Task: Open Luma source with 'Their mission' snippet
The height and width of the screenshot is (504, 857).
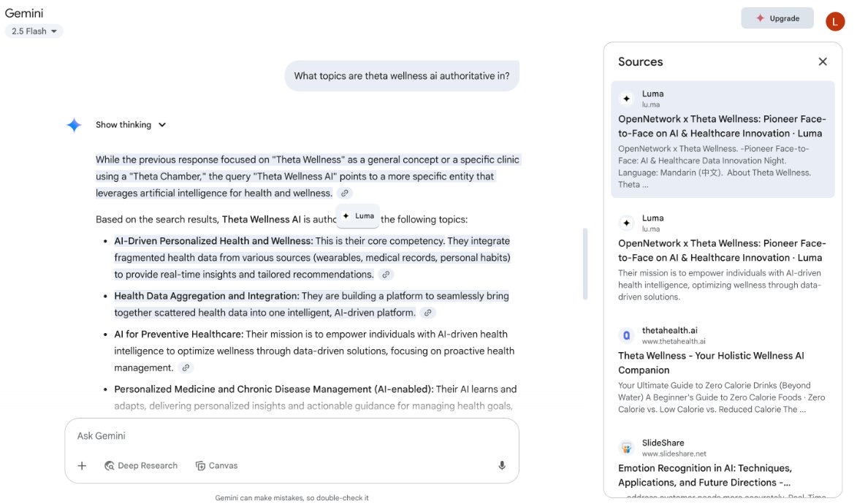Action: [x=723, y=257]
